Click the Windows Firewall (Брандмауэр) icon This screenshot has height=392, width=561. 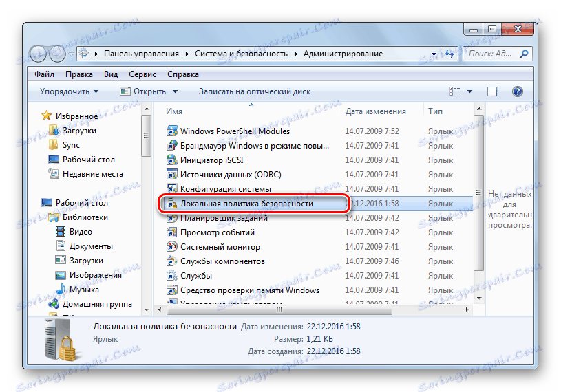(171, 146)
